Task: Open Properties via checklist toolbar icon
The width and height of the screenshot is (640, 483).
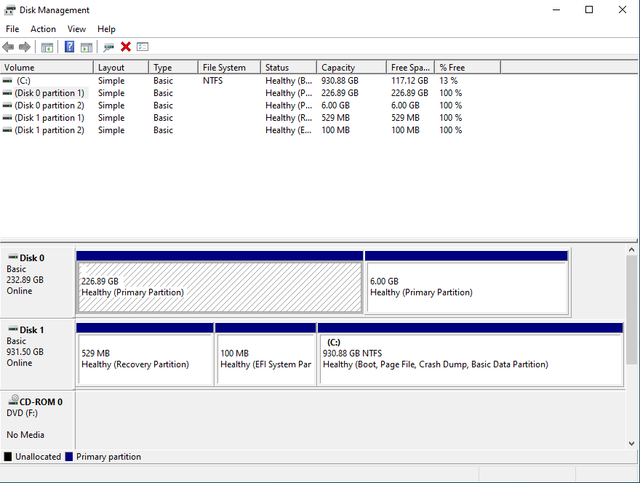Action: point(142,47)
